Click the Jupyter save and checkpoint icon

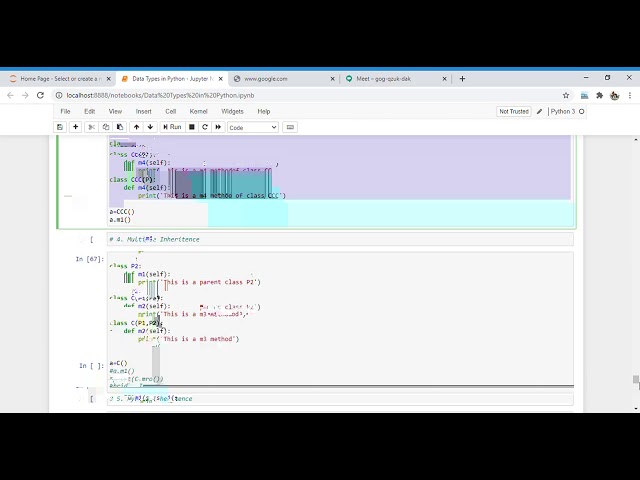(x=60, y=127)
